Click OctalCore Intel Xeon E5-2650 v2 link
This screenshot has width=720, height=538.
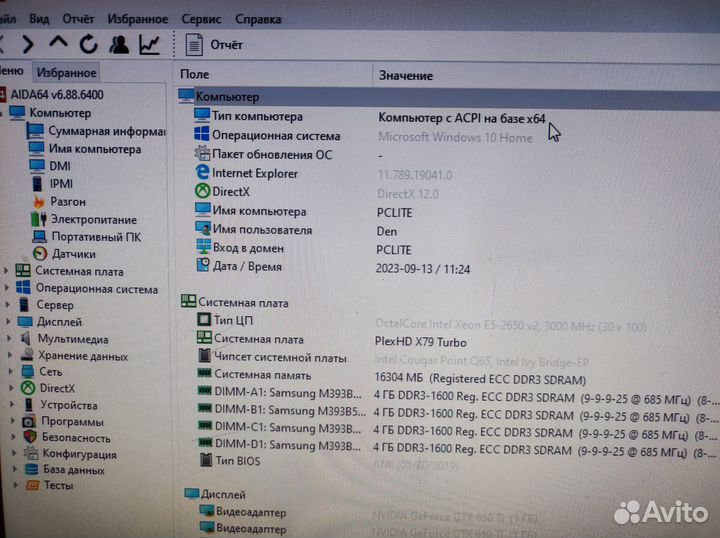click(x=511, y=325)
